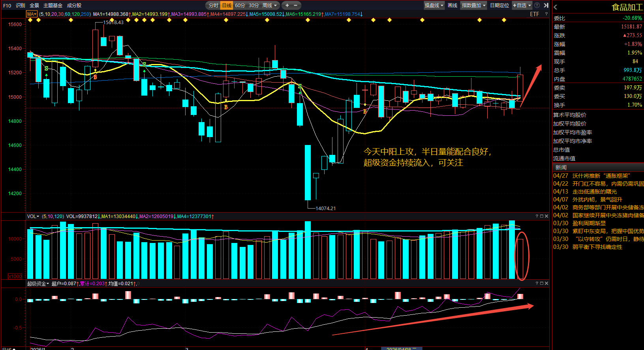The width and height of the screenshot is (644, 350).
Task: Select the 30分 period
Action: pyautogui.click(x=253, y=6)
